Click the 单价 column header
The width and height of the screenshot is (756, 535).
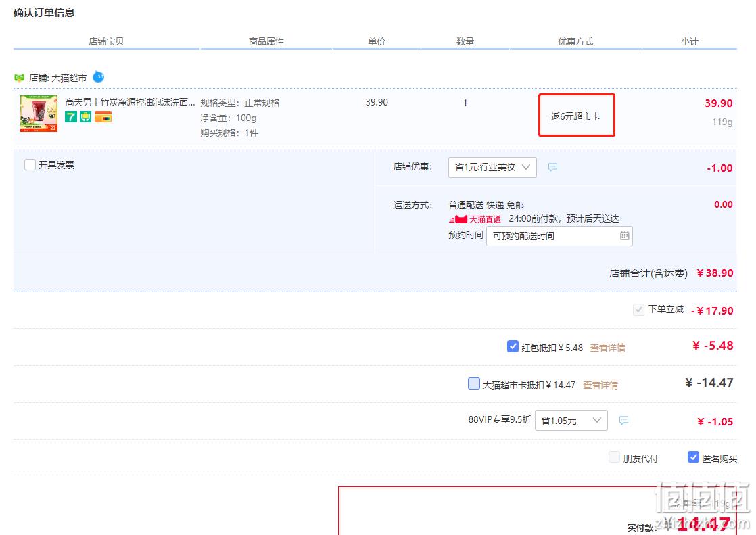tap(377, 41)
